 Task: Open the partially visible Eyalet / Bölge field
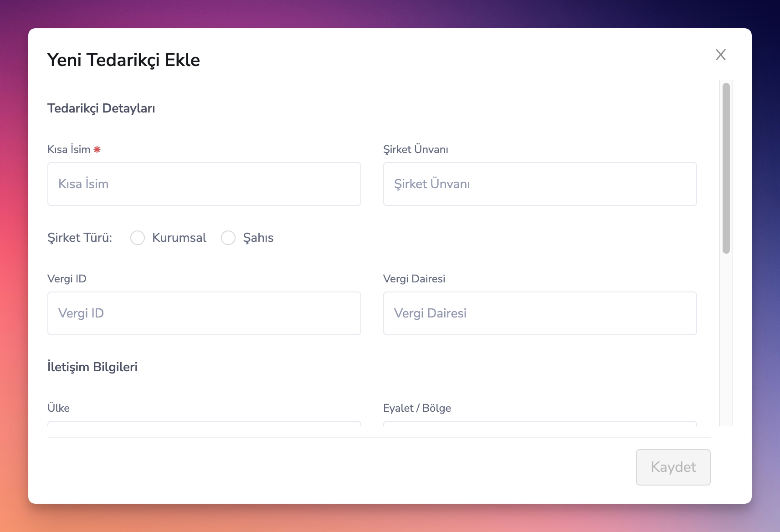coord(539,424)
